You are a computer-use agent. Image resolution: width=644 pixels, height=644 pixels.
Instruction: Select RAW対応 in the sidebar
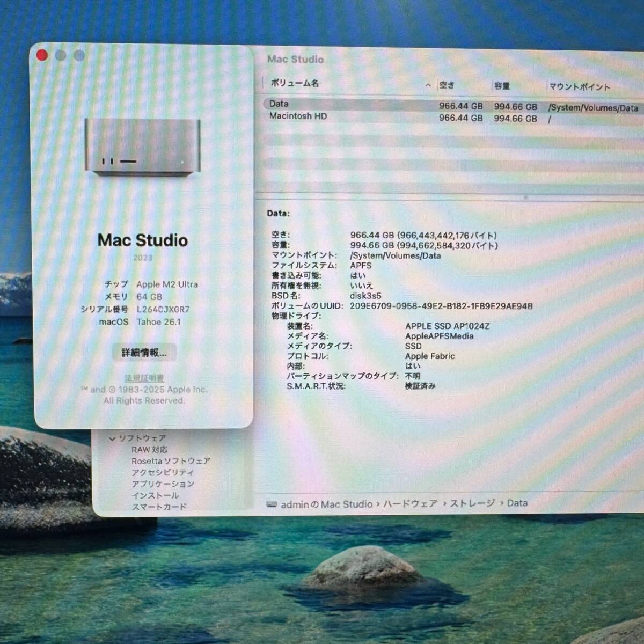point(149,450)
